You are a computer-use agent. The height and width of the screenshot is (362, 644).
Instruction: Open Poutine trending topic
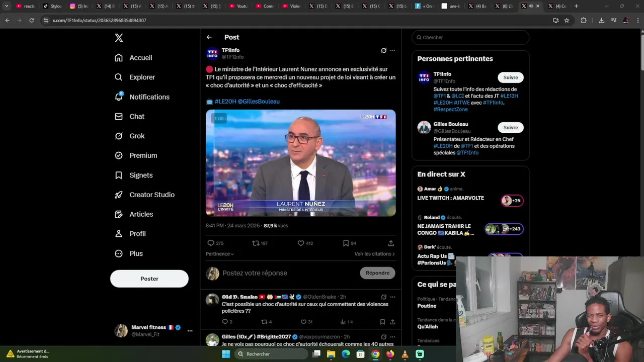pos(427,306)
